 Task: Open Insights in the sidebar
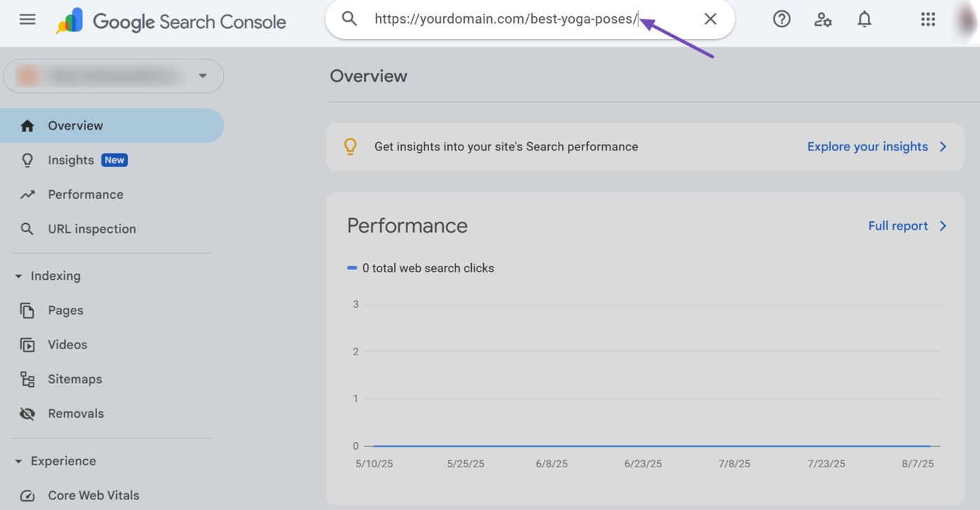(71, 160)
